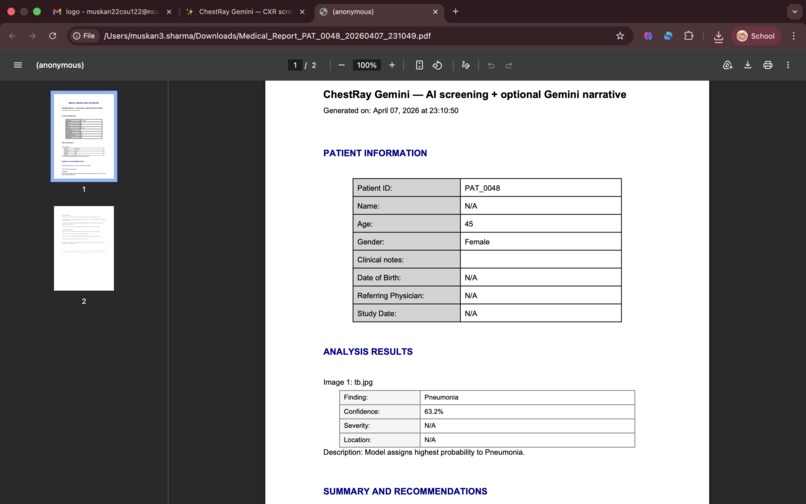Select page 1 thumbnail
The height and width of the screenshot is (504, 806).
click(x=84, y=136)
